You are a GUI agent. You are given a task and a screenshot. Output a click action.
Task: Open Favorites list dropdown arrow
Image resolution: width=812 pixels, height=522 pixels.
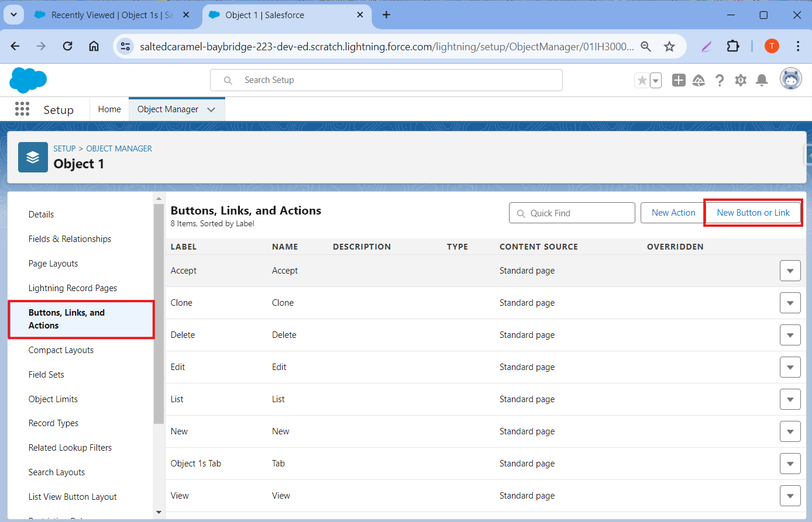(656, 81)
